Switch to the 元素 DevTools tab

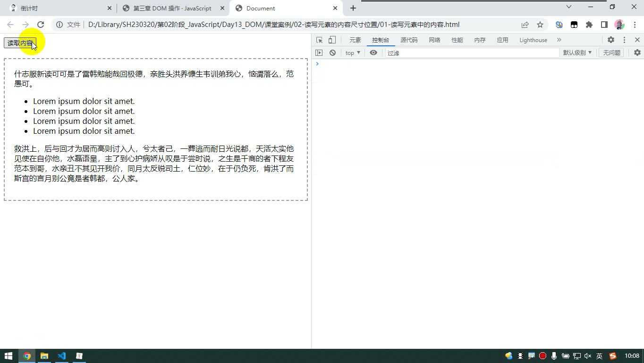point(355,40)
